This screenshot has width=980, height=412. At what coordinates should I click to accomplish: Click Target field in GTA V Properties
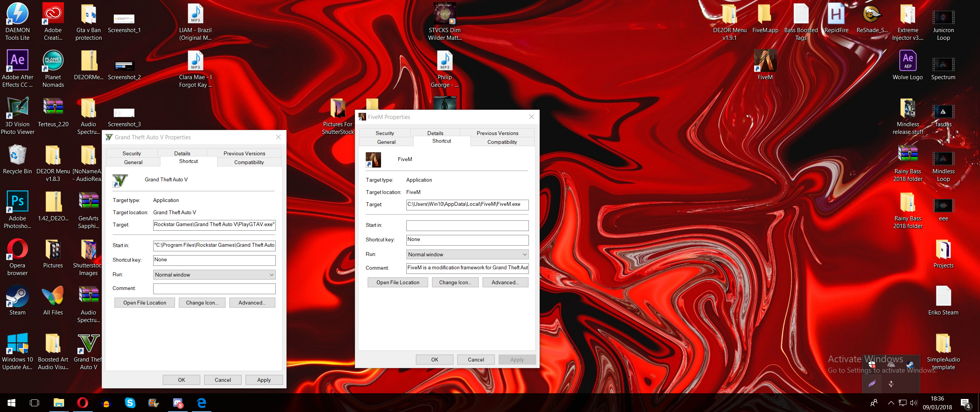pos(214,225)
